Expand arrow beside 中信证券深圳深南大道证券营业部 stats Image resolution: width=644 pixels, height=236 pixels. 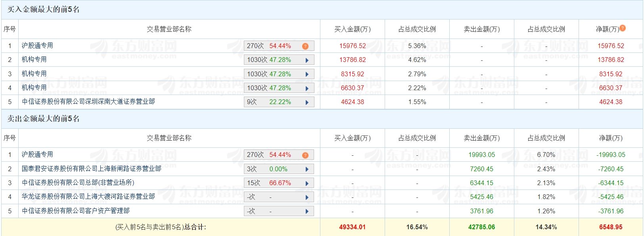point(307,102)
